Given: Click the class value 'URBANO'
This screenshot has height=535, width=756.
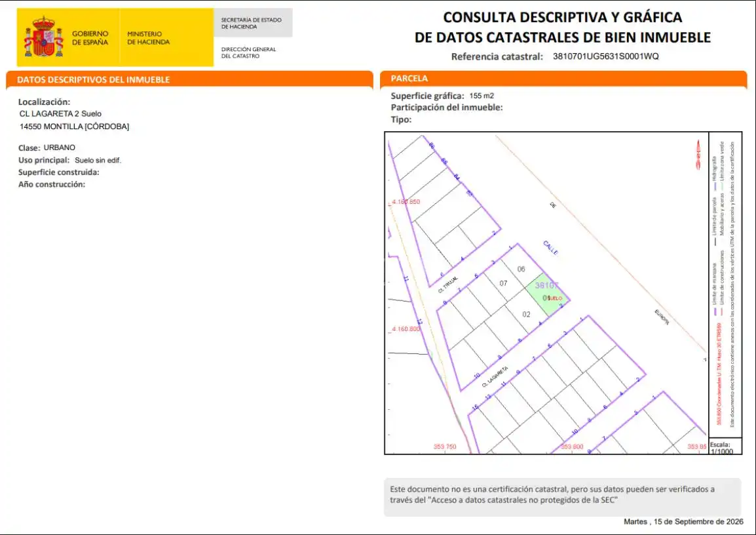Looking at the screenshot, I should (60, 148).
